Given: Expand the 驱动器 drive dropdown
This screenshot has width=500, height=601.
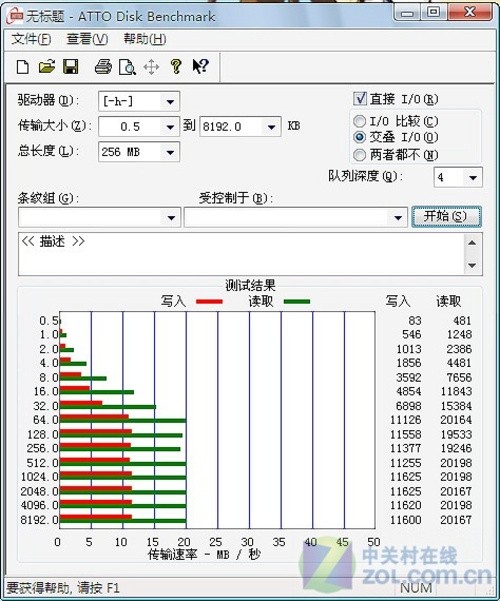Looking at the screenshot, I should (x=170, y=102).
